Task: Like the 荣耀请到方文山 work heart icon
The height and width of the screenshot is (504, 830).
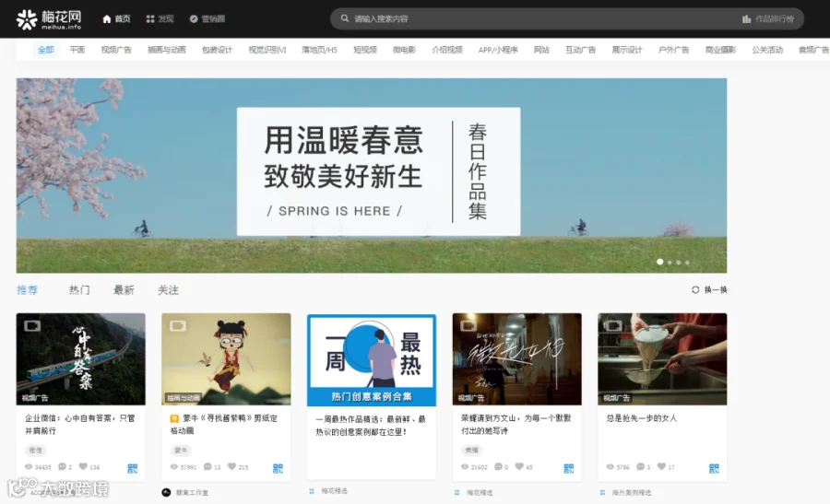Action: point(519,466)
